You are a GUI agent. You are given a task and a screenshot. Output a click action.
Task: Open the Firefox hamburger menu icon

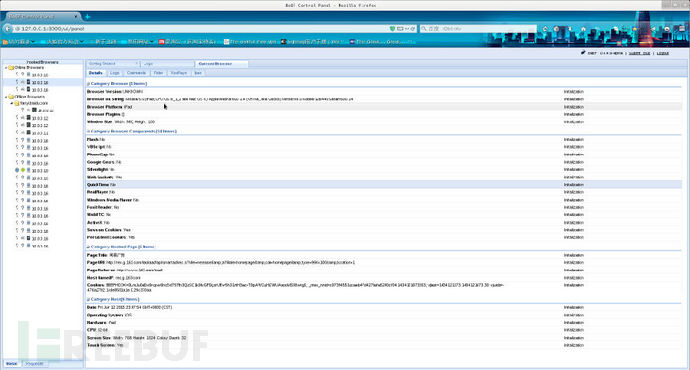point(681,29)
